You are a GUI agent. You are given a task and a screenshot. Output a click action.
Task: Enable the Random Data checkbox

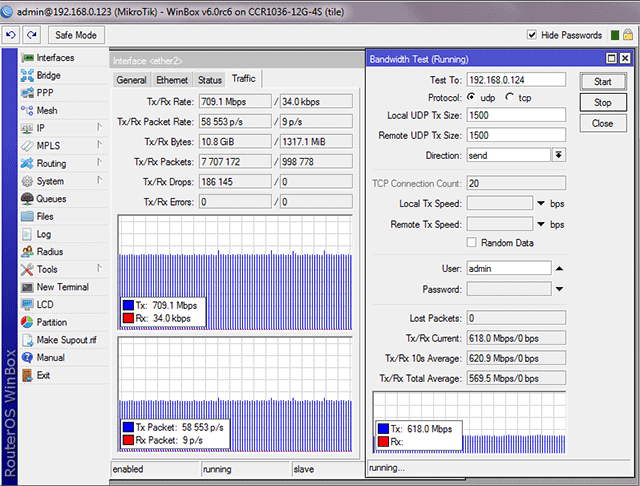[x=471, y=242]
